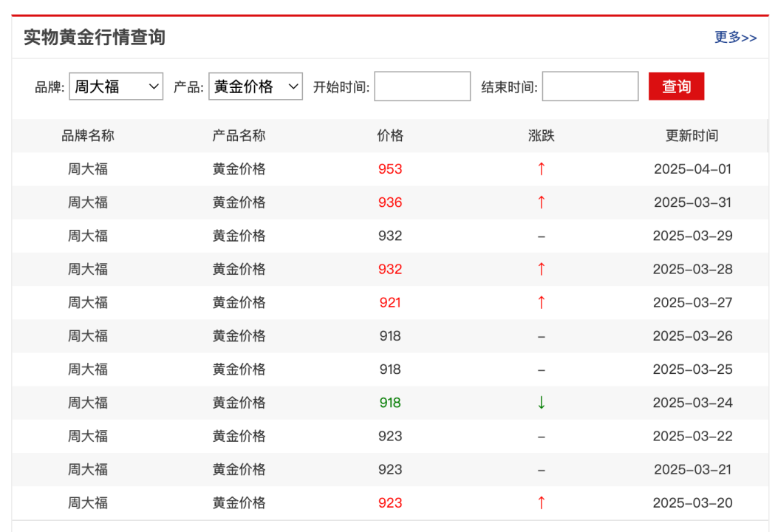Click the dash indicator in 2025-03-29 row
Screen dimensions: 775x532
point(541,236)
